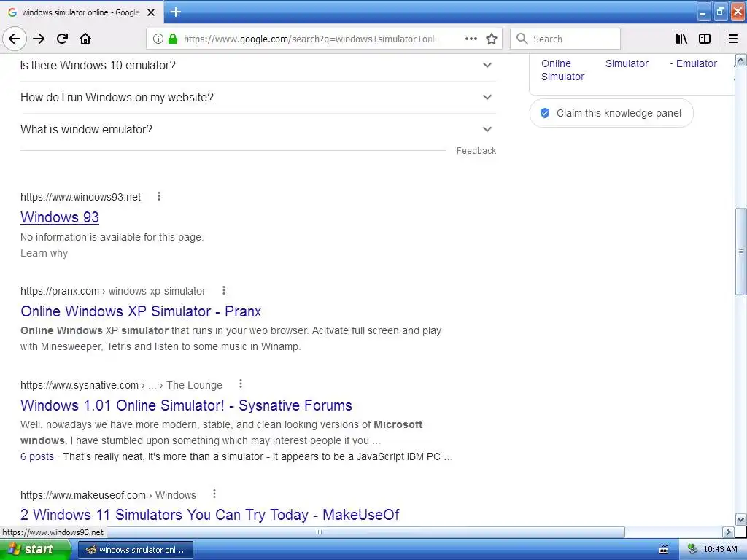Screen dimensions: 747x560
Task: Open the on-screen keyboard tray icon
Action: tap(664, 550)
